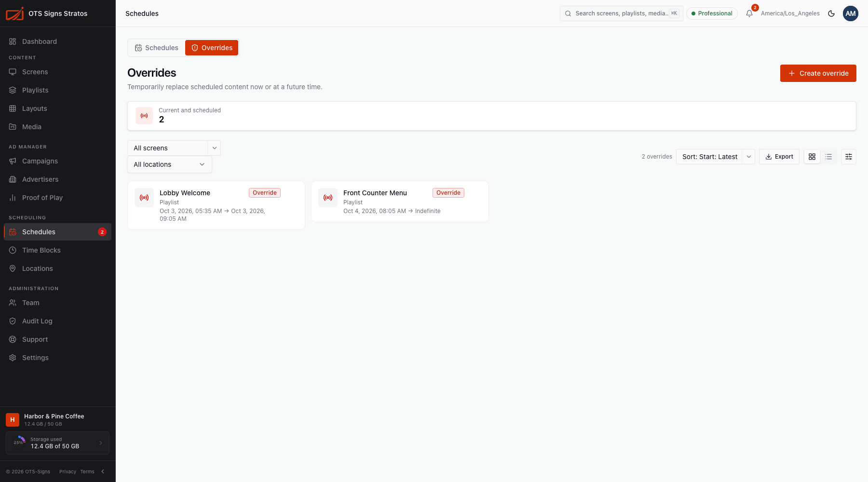Click the Professional plan badge
Screen dimensions: 868x482
(x=712, y=13)
